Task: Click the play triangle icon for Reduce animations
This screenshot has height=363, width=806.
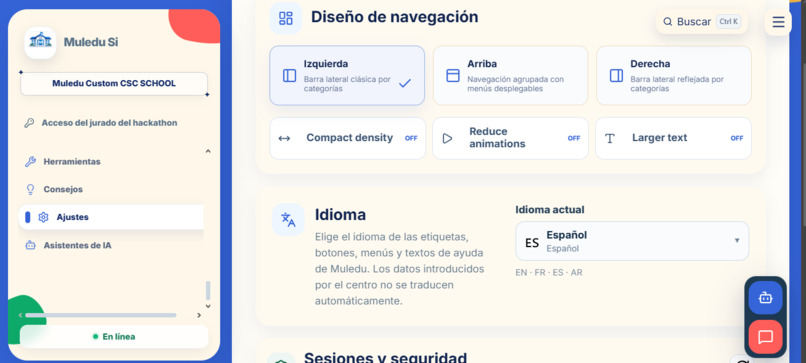Action: 447,138
